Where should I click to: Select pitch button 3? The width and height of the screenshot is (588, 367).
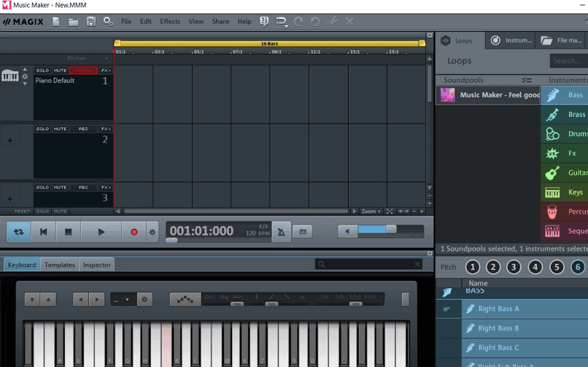pos(514,267)
